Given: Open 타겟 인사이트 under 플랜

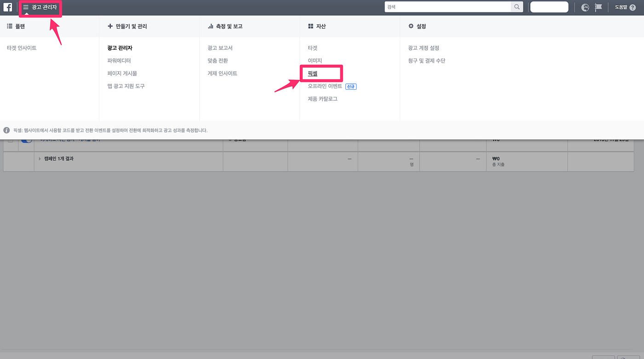Looking at the screenshot, I should 22,48.
